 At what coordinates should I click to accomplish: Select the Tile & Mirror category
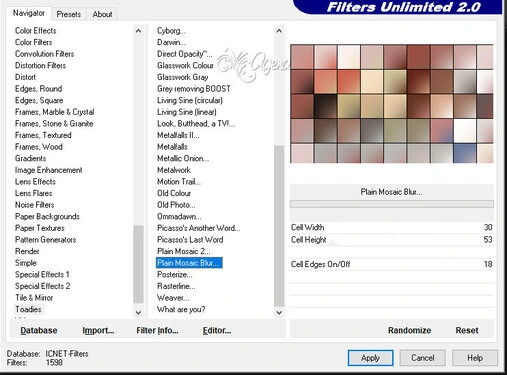point(34,298)
